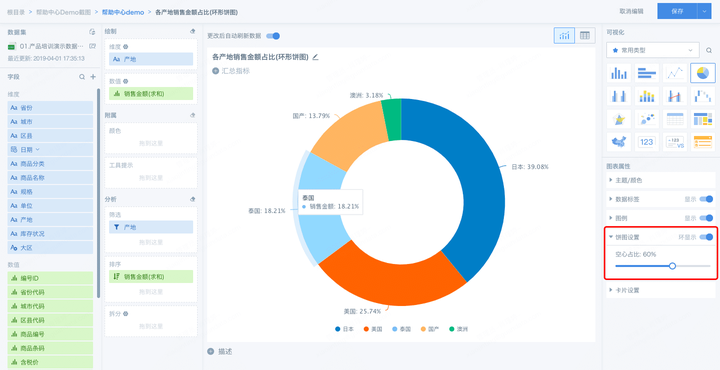Select the pie chart type icon
Image resolution: width=720 pixels, height=370 pixels.
[x=702, y=73]
